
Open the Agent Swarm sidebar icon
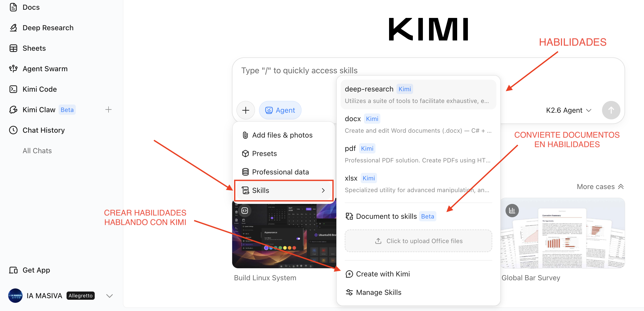click(x=13, y=69)
